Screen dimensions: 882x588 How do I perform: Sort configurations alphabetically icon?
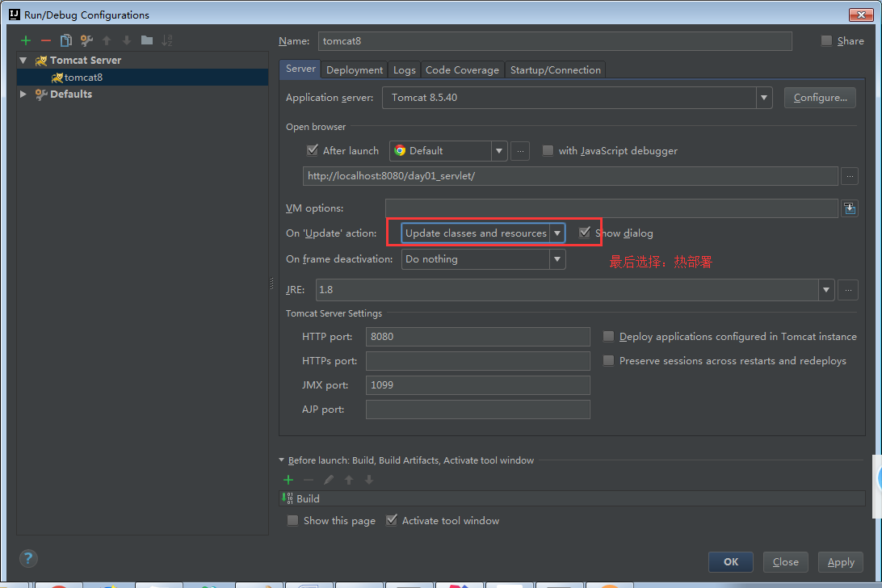pos(167,40)
